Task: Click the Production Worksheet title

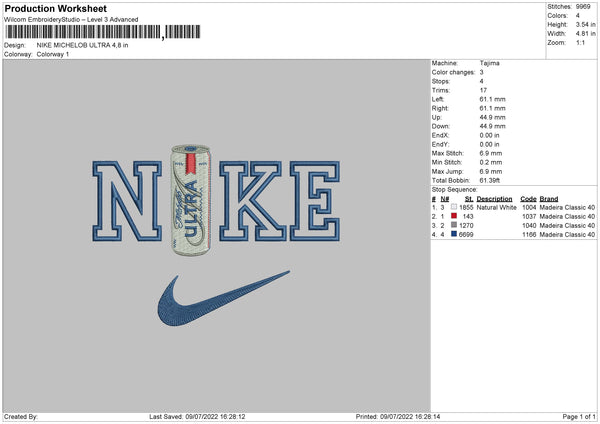Action: [x=55, y=8]
